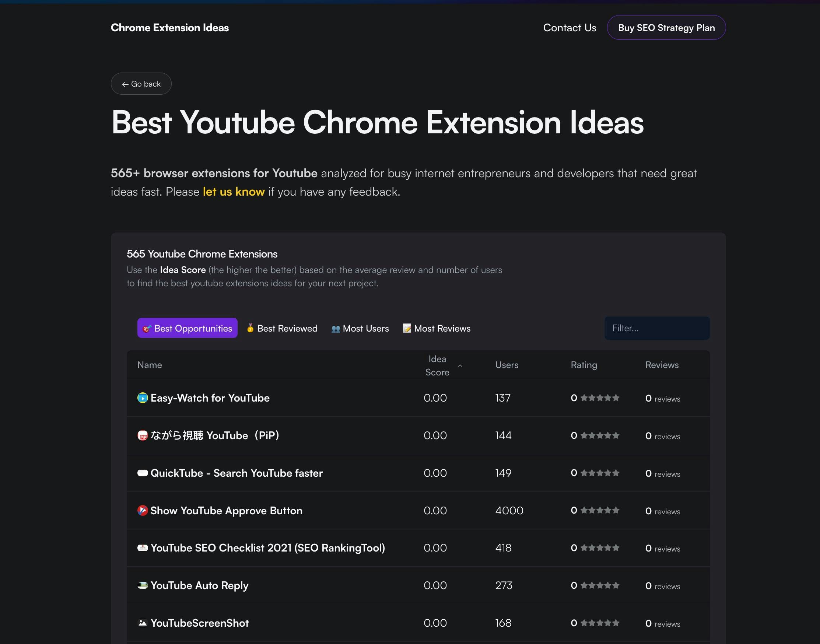Image resolution: width=820 pixels, height=644 pixels.
Task: Click the YouTube SEO Checklist 2021 icon
Action: click(x=143, y=548)
